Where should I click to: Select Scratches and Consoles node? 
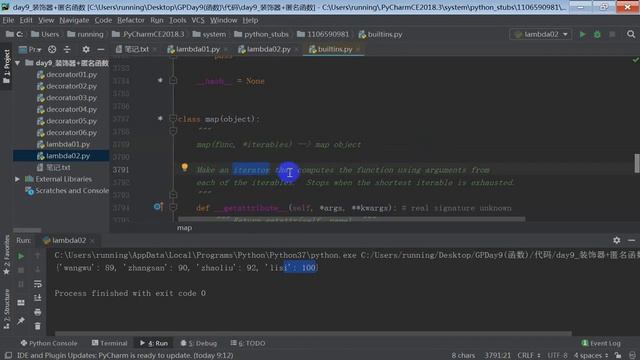pyautogui.click(x=67, y=191)
